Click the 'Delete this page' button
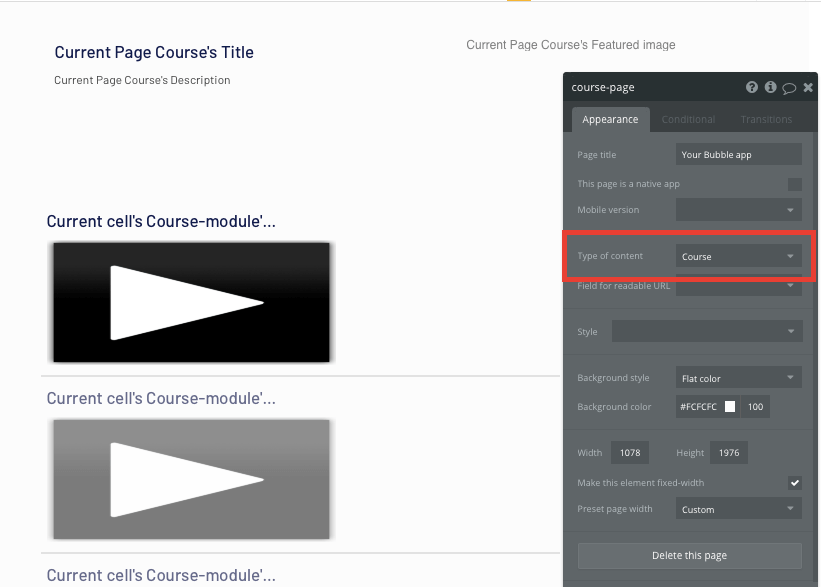This screenshot has height=587, width=821. tap(690, 555)
